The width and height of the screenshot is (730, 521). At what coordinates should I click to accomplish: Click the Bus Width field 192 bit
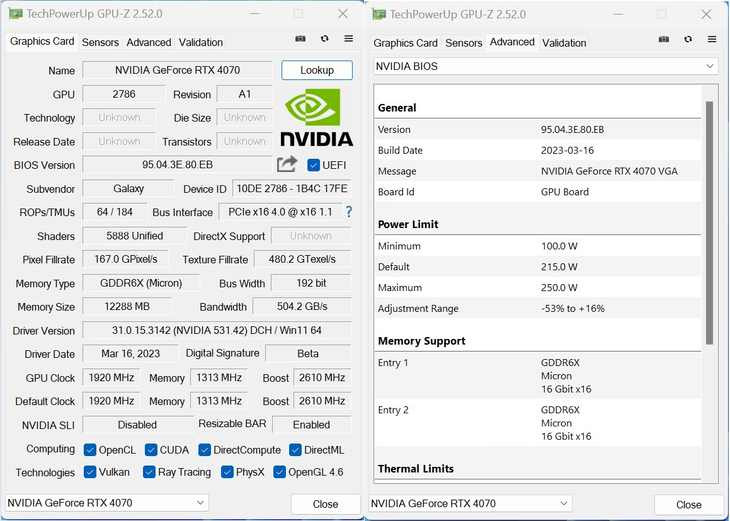pyautogui.click(x=311, y=283)
